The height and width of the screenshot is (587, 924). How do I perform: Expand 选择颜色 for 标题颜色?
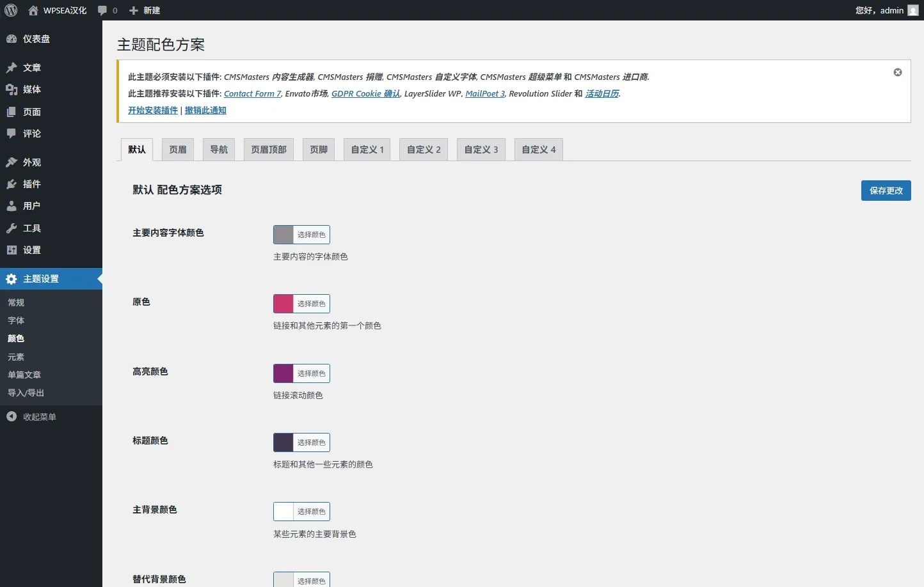pos(311,442)
